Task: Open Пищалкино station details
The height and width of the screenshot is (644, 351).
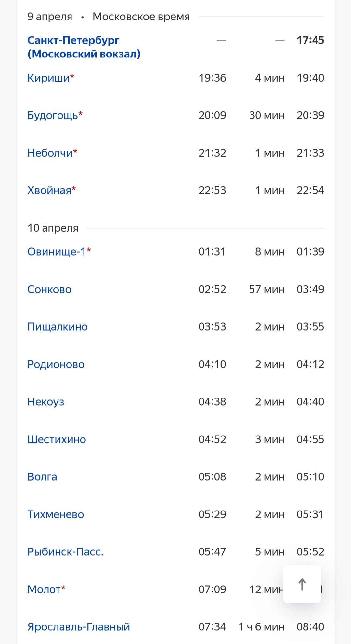Action: point(58,327)
